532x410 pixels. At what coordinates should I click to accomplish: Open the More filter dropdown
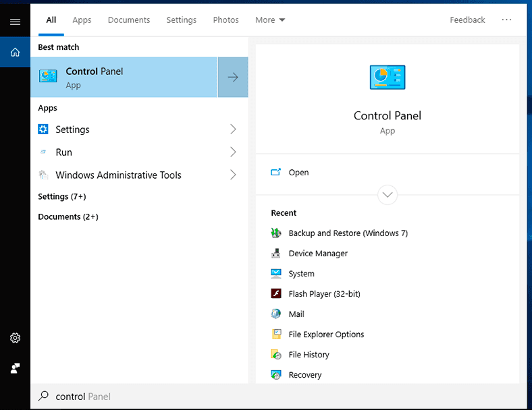pyautogui.click(x=270, y=20)
